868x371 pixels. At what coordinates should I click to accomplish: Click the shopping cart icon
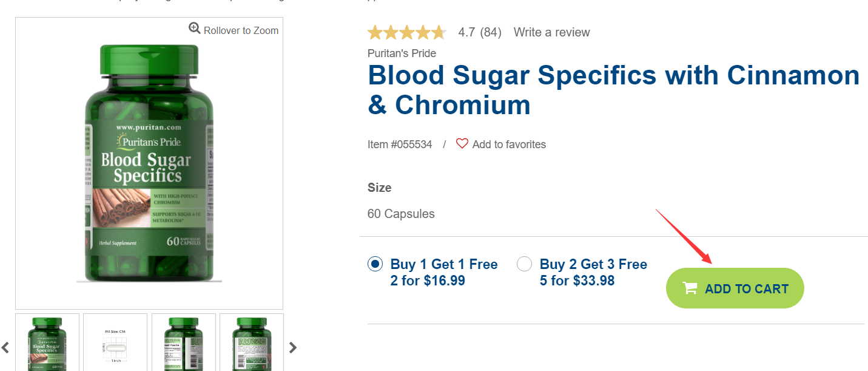[x=690, y=288]
